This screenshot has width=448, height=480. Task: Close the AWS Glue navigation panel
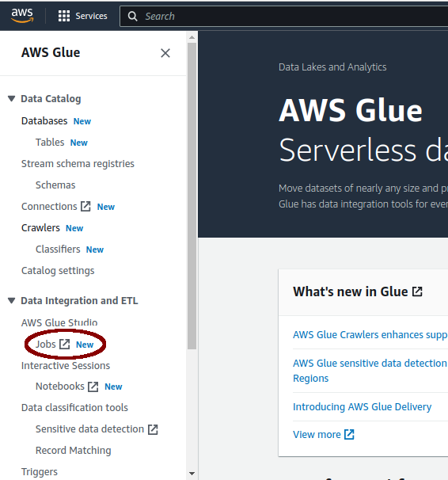[165, 53]
